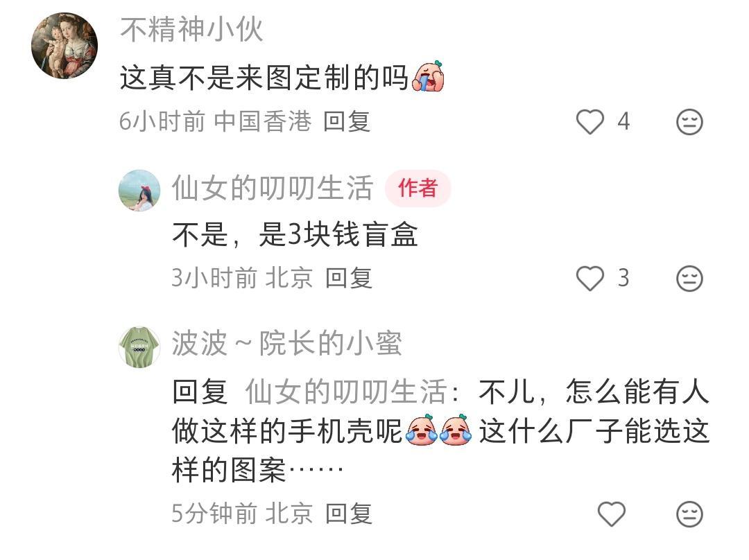Open 波波~院长的小蜜 user profile

(x=286, y=343)
